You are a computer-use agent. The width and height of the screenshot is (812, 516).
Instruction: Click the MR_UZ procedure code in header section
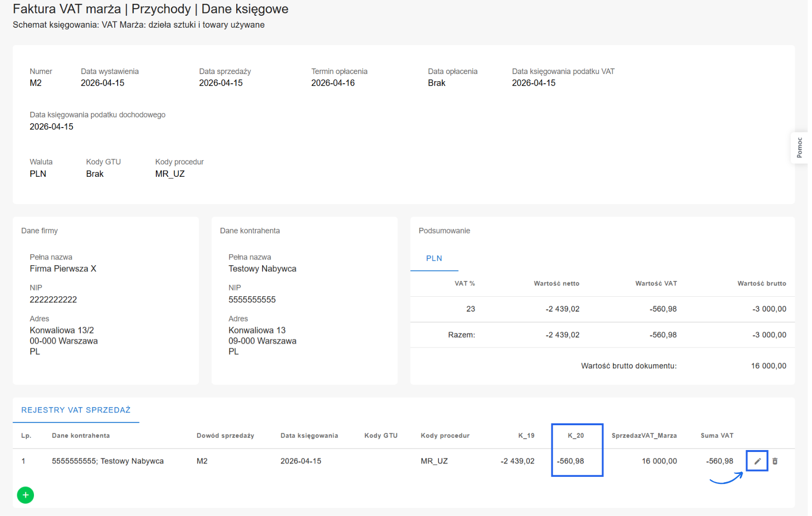coord(170,174)
